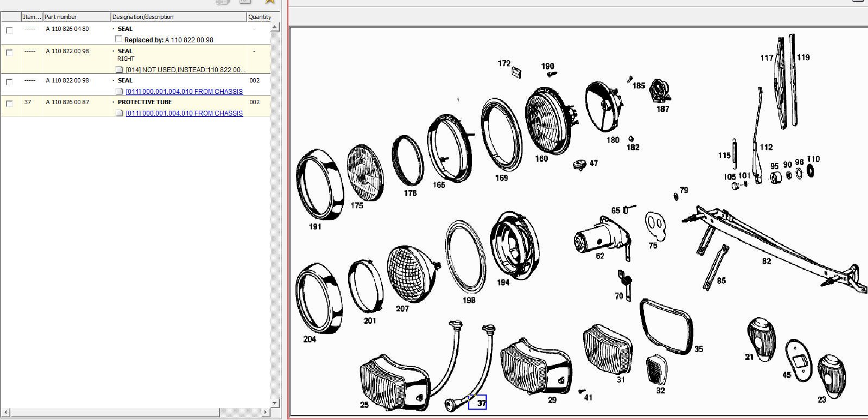Open the note icon beside [014] NOT USED
868x420 pixels.
(x=119, y=69)
